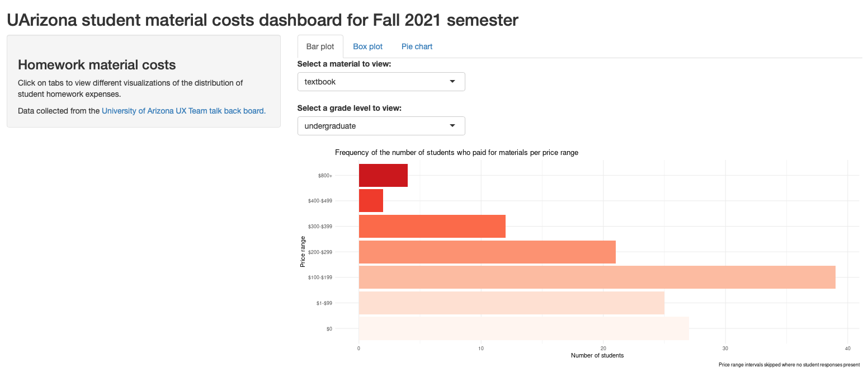Click the $400-$499 bar

(371, 200)
